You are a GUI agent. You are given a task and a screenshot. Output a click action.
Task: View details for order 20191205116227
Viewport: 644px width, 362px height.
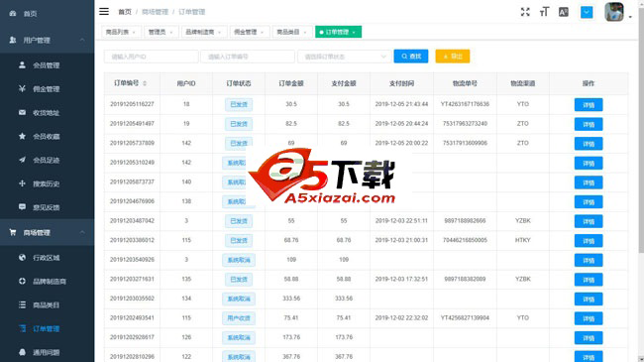pyautogui.click(x=589, y=105)
